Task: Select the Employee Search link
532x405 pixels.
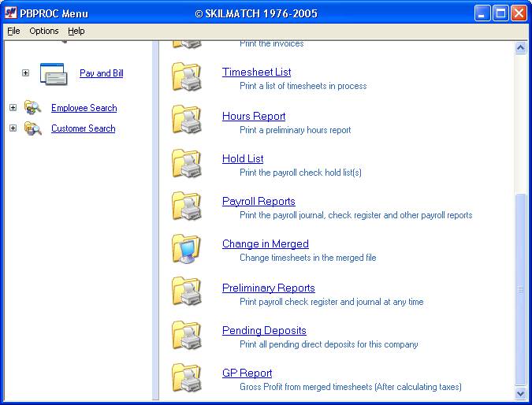Action: coord(84,108)
